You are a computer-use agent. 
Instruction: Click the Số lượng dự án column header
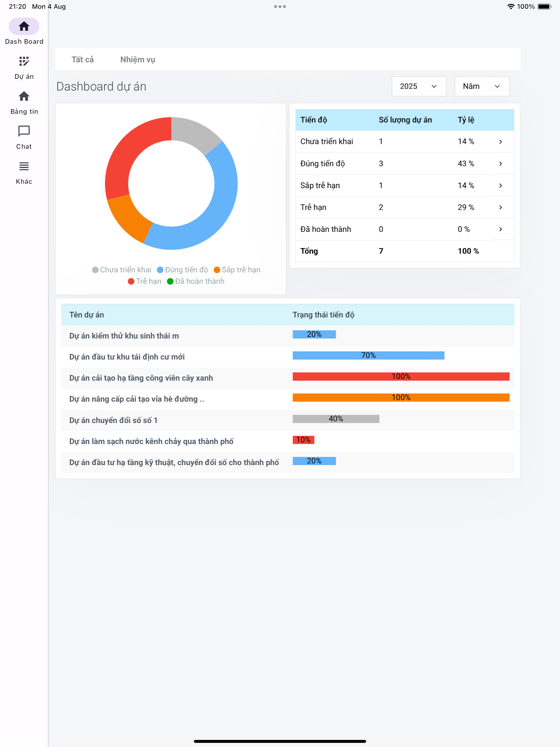(x=405, y=120)
